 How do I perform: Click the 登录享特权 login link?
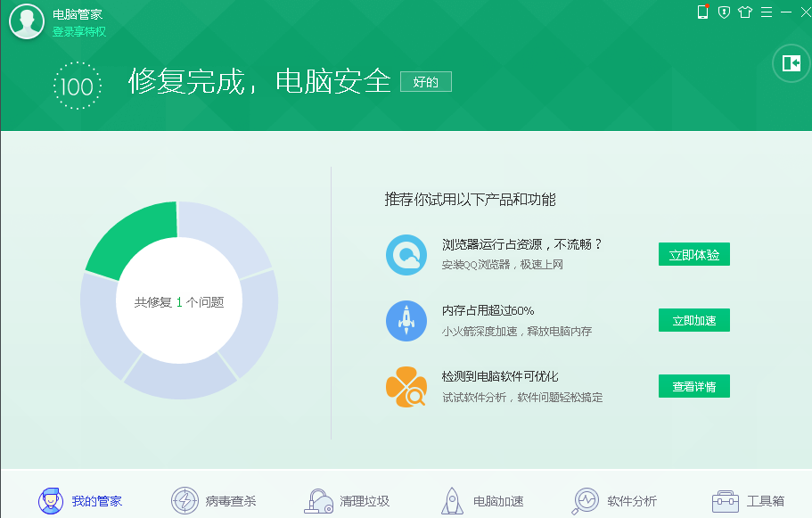coord(79,31)
